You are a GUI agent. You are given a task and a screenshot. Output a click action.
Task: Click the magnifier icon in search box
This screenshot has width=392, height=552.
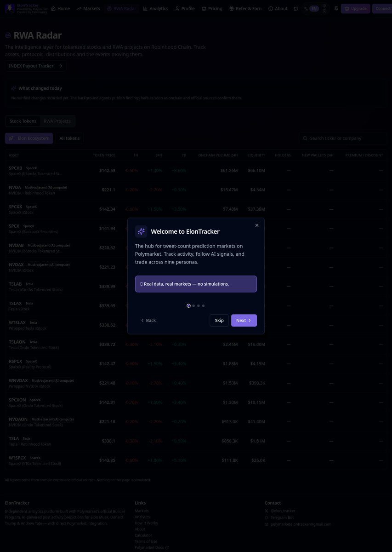[x=305, y=138]
